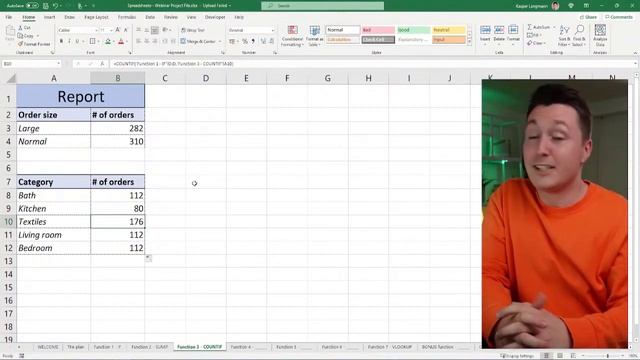Click AutoSum sigma button
The width and height of the screenshot is (640, 360).
538,27
